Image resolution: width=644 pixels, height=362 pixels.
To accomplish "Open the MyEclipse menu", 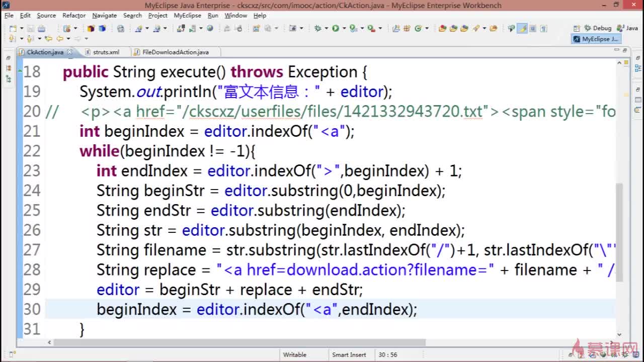I will (x=187, y=16).
